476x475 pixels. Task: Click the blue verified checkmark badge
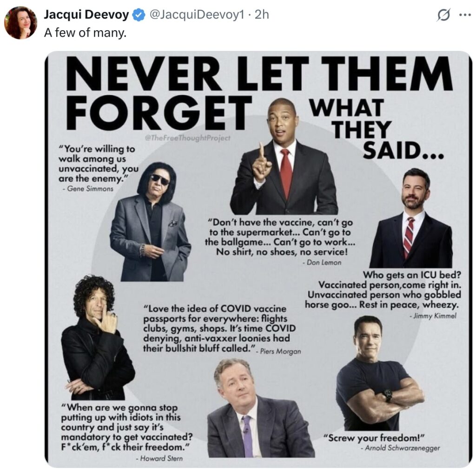139,15
